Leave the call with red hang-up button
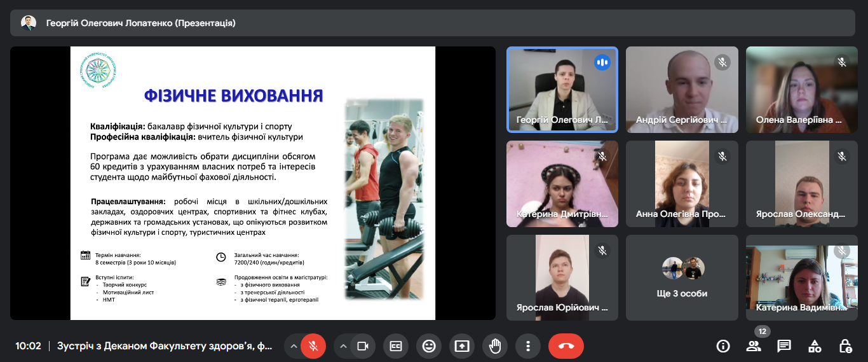Viewport: 868px width, 362px height. [x=566, y=346]
